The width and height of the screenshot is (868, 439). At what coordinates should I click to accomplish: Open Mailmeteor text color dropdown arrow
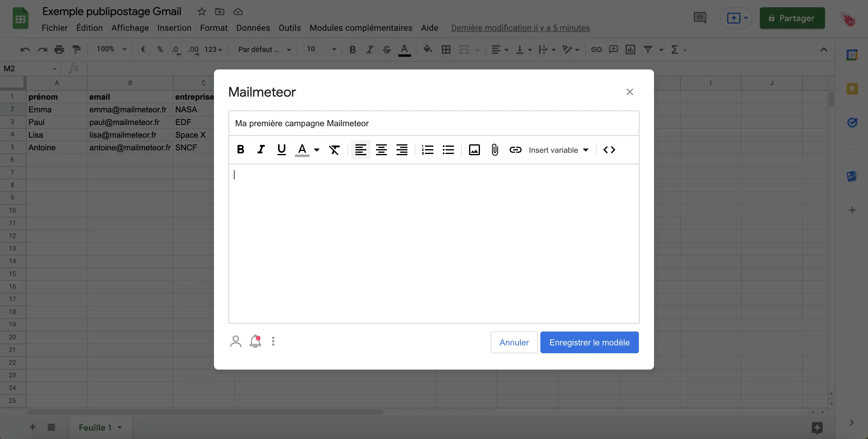tap(316, 150)
